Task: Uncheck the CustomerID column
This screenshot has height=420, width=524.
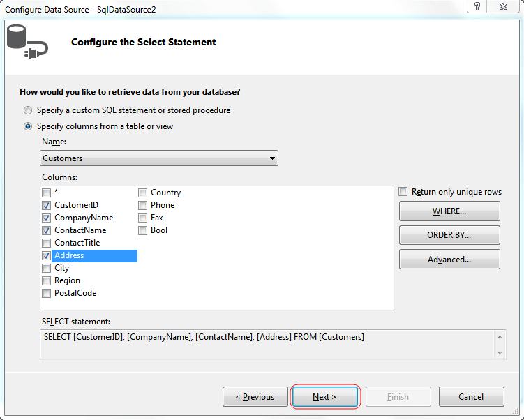Action: 46,205
